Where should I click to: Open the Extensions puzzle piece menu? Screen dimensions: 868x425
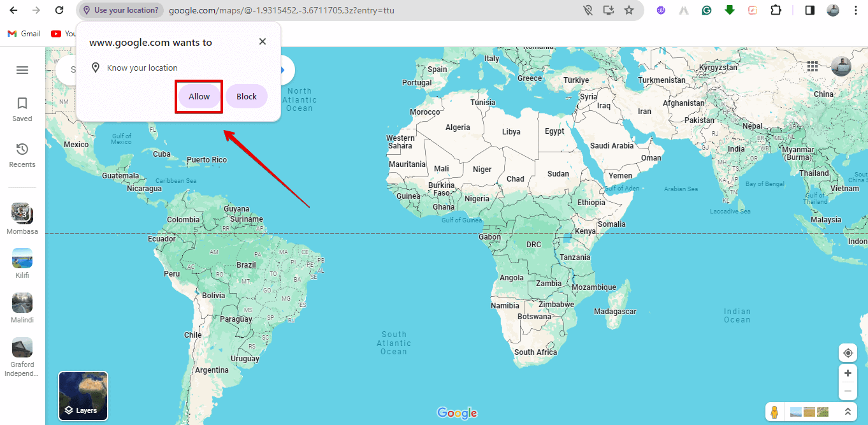tap(776, 10)
